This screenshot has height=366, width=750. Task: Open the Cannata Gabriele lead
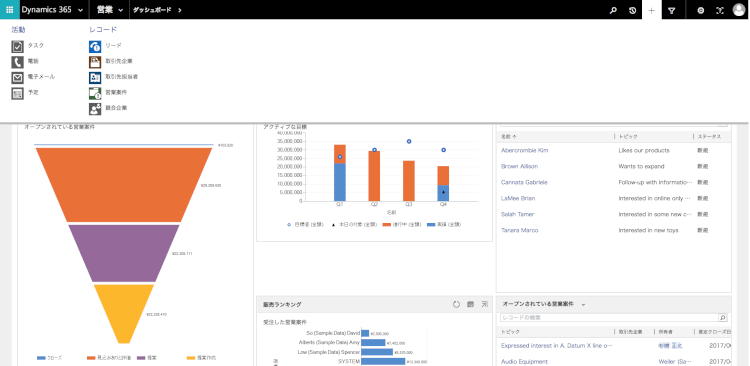524,182
